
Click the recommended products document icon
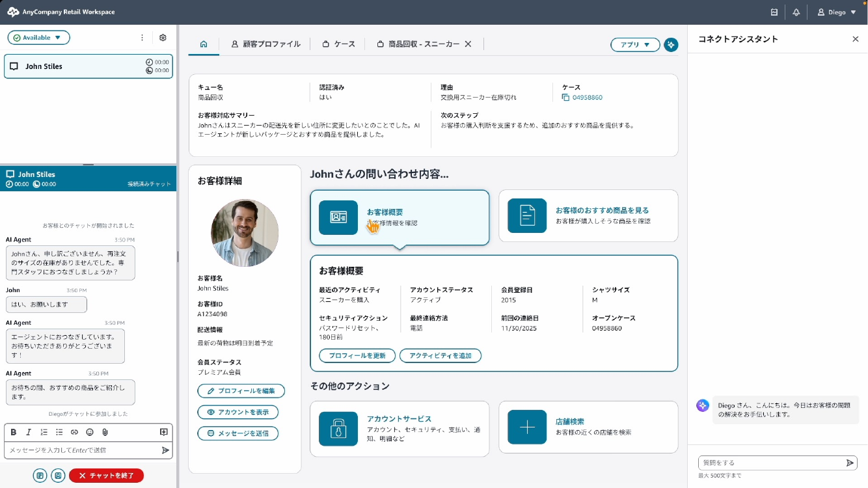point(527,216)
